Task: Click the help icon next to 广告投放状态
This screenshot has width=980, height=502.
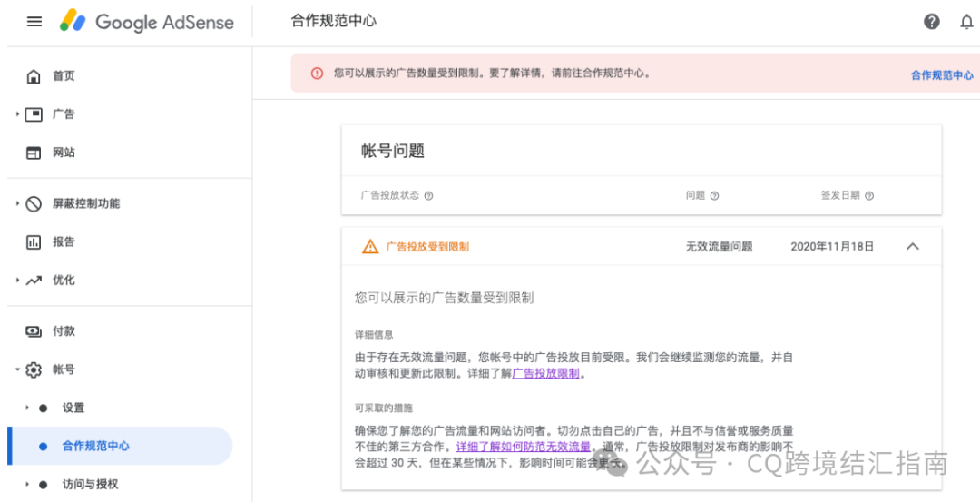Action: tap(428, 196)
